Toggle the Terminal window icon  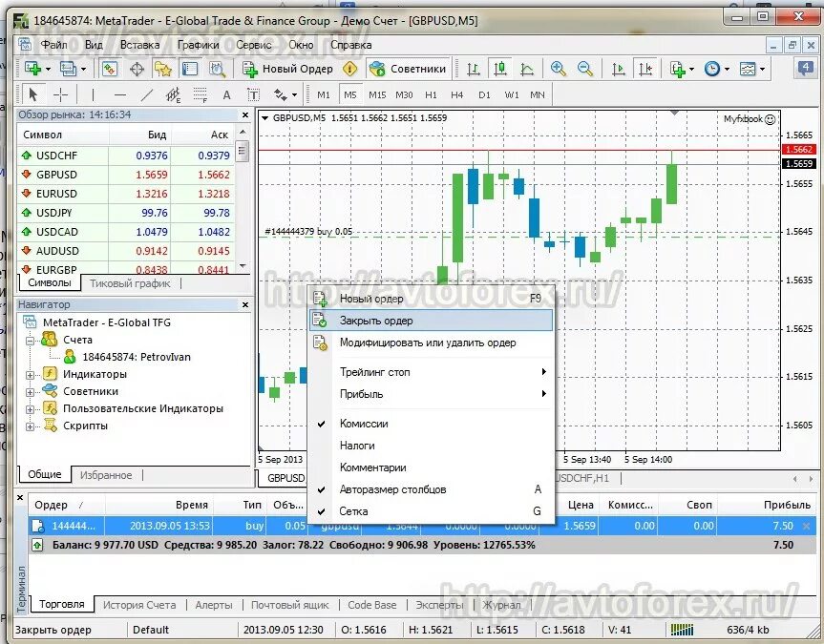pos(190,69)
